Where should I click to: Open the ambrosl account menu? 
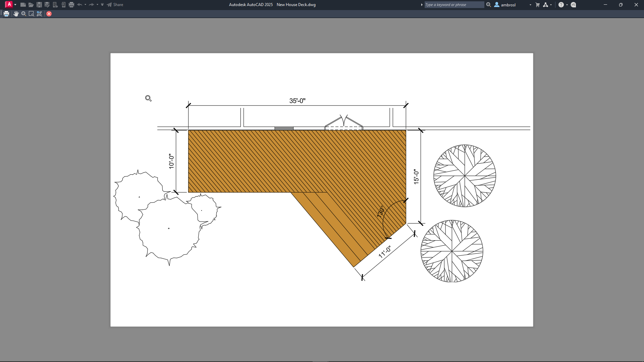(508, 5)
